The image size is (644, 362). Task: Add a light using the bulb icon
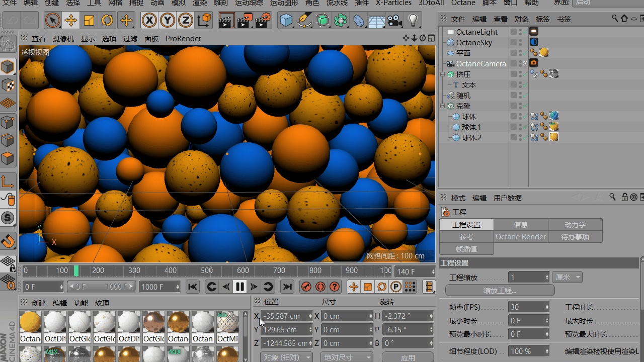[x=413, y=21]
